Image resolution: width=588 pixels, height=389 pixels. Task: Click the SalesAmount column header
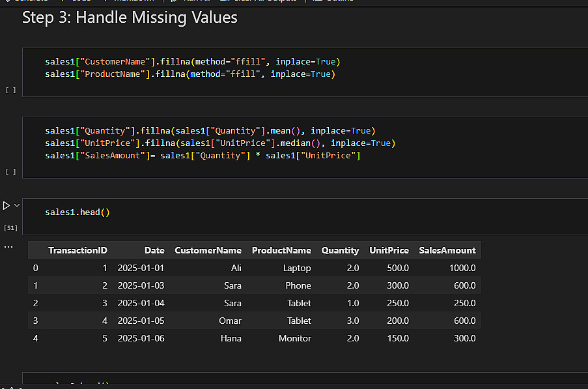pyautogui.click(x=447, y=250)
